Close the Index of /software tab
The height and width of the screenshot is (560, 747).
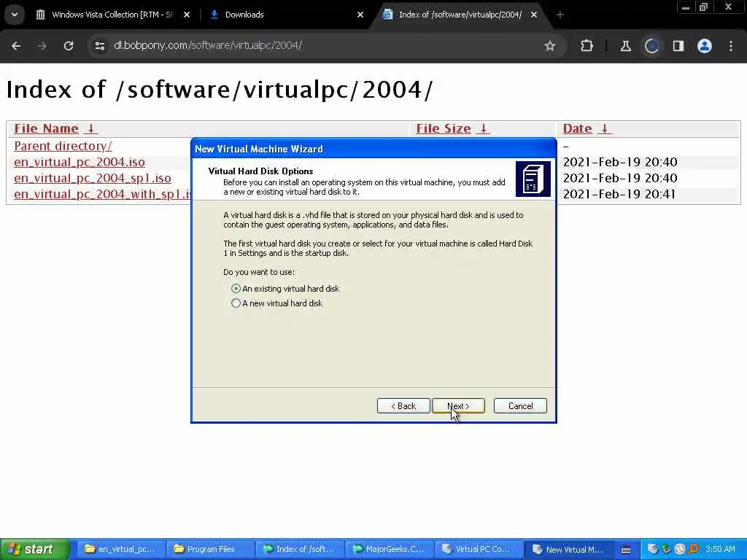point(534,15)
